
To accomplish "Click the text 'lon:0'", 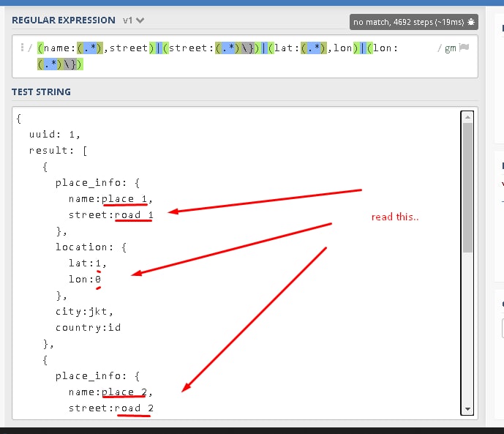I will click(x=85, y=280).
